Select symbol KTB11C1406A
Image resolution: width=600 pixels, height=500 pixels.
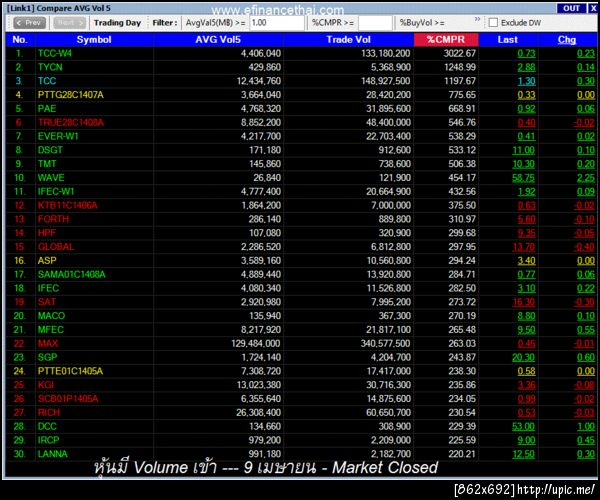click(68, 205)
